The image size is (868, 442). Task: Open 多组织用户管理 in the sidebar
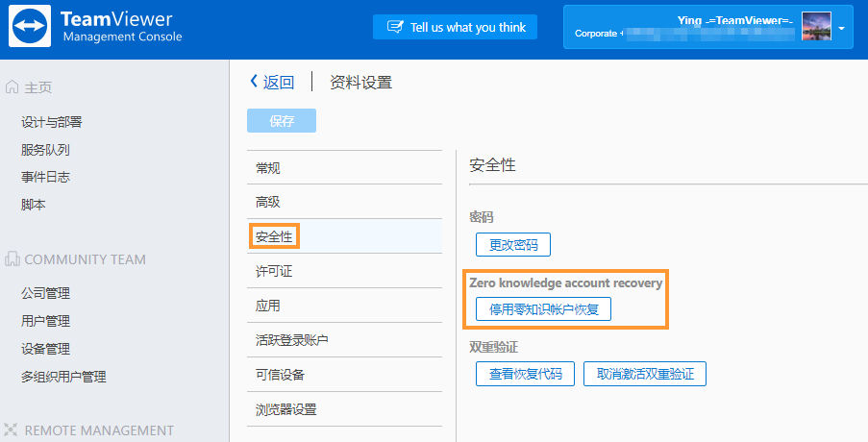pos(63,377)
